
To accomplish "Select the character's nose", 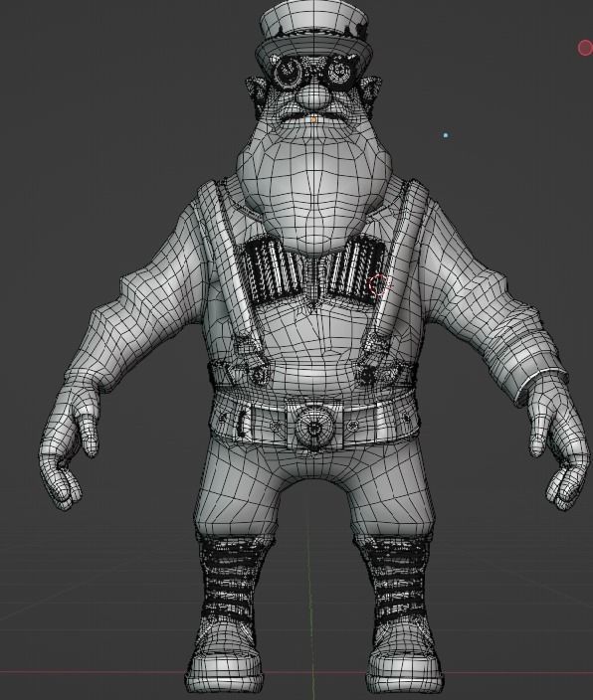I will tap(312, 96).
